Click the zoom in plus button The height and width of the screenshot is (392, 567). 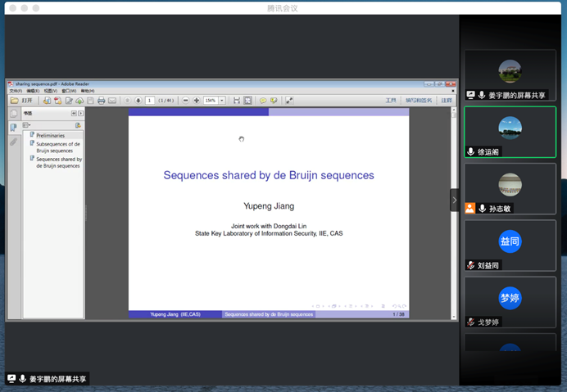(197, 101)
